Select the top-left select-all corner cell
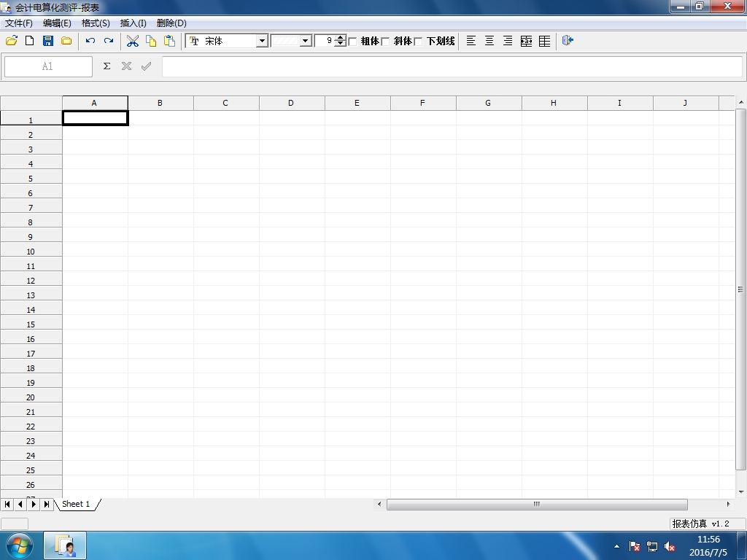 [31, 103]
